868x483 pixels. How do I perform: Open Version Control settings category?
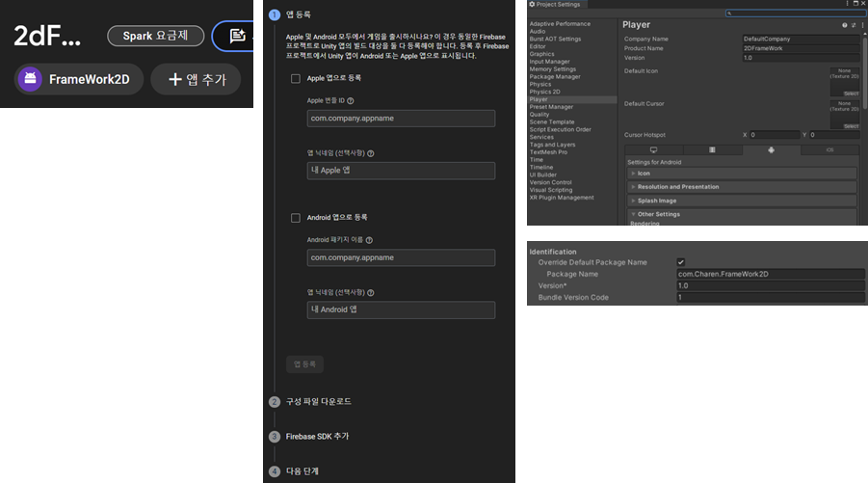(x=550, y=183)
